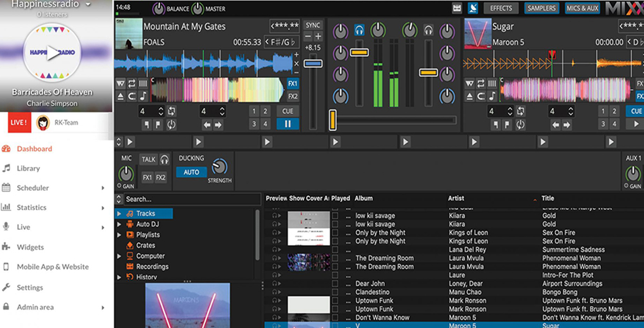
Task: Toggle the EFFECTS section
Action: tap(501, 8)
